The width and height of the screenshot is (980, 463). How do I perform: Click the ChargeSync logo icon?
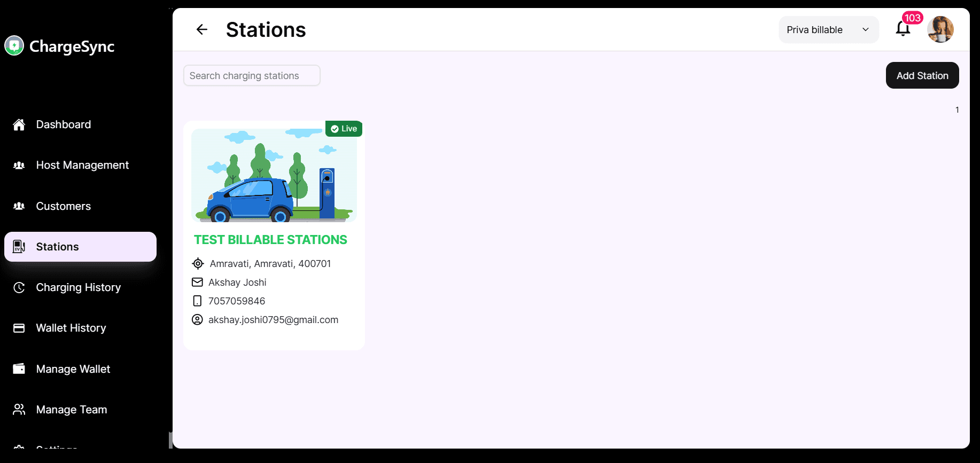coord(14,46)
